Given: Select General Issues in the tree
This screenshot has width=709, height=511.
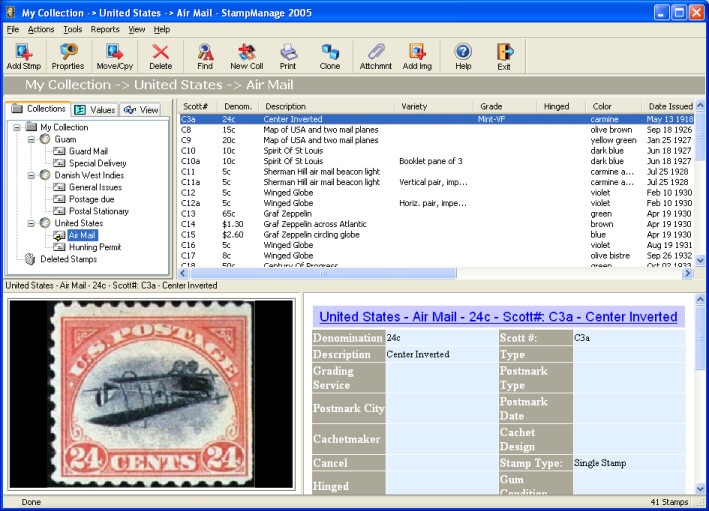Looking at the screenshot, I should (x=95, y=187).
